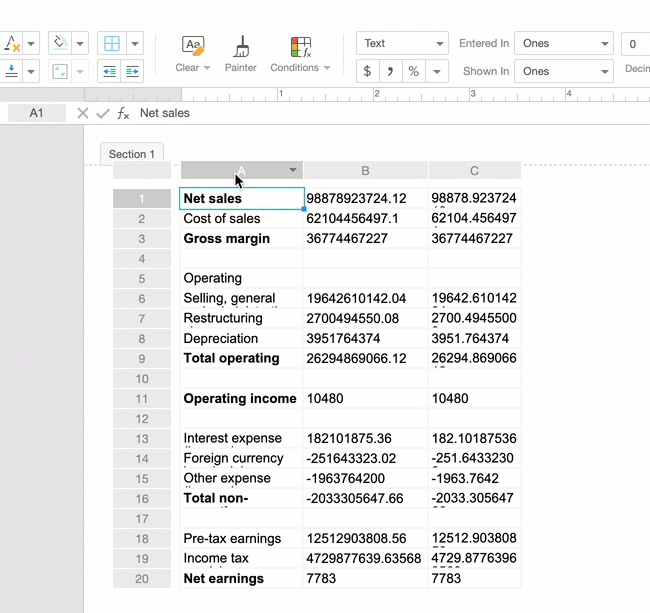Click the Operating income cell
This screenshot has width=650, height=613.
pos(242,399)
